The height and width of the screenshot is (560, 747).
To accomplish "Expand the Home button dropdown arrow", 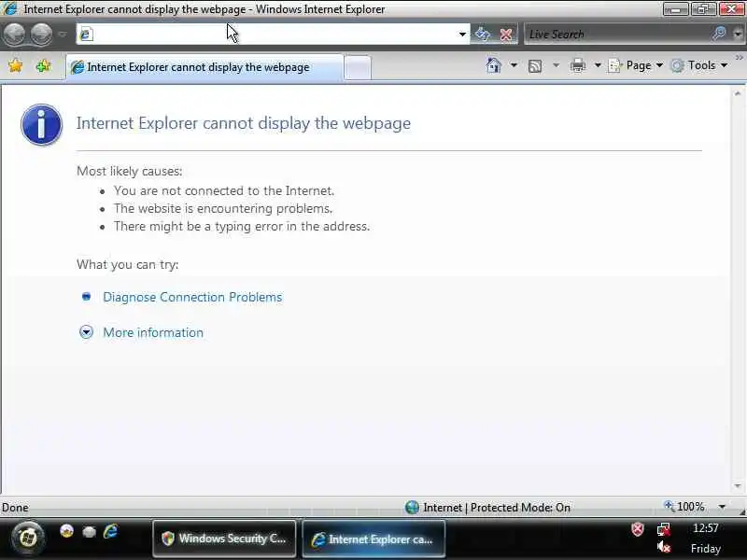I will [x=514, y=65].
